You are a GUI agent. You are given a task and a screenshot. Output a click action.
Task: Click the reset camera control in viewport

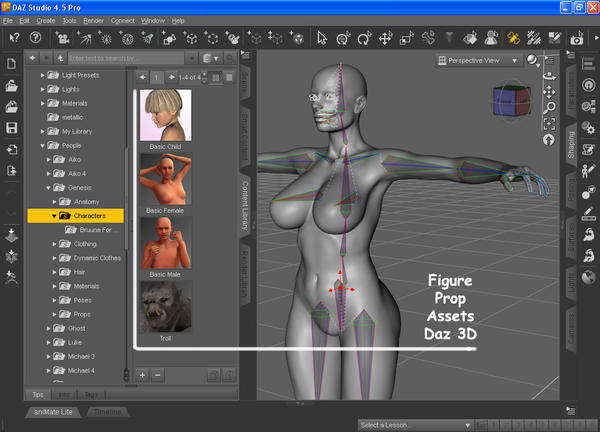[549, 140]
